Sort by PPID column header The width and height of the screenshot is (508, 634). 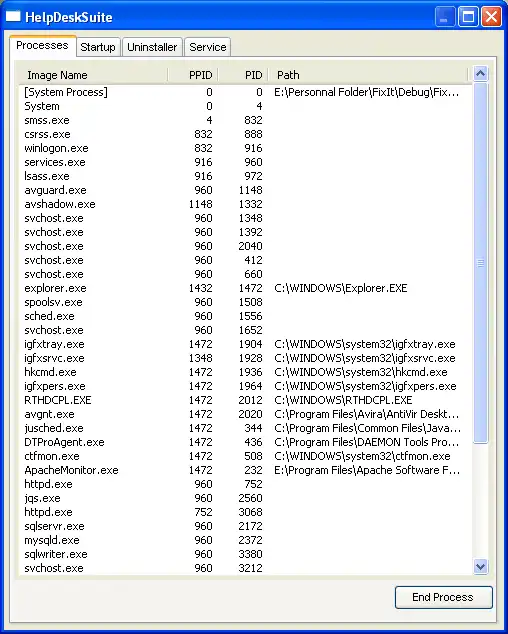pyautogui.click(x=193, y=75)
